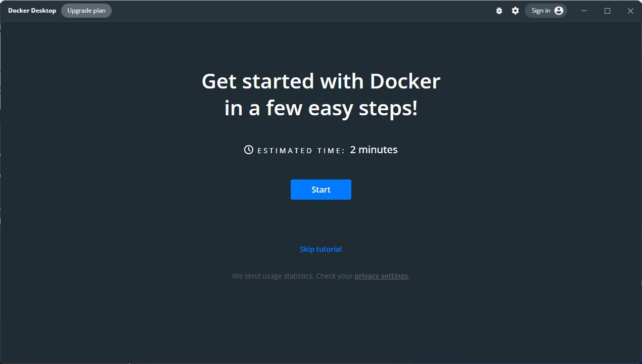Sign in to Docker
The image size is (642, 364).
541,10
